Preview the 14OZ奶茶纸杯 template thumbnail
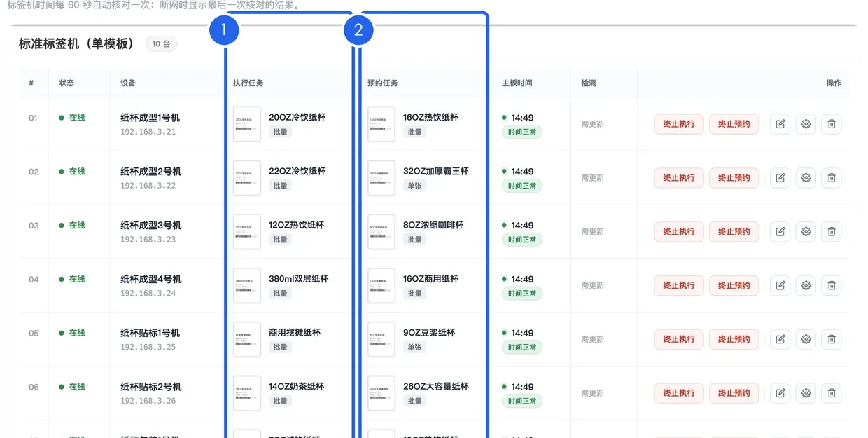 coord(247,393)
